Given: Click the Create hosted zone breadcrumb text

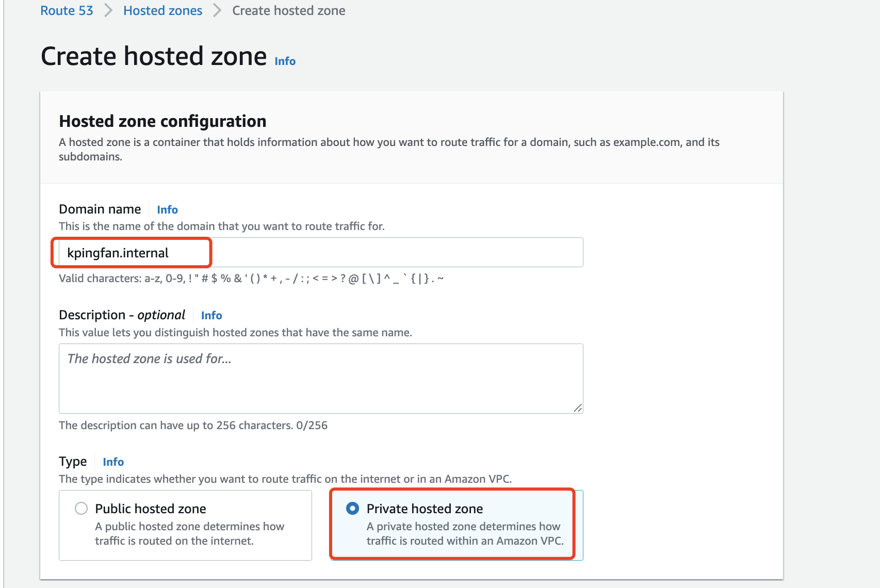Looking at the screenshot, I should (288, 11).
